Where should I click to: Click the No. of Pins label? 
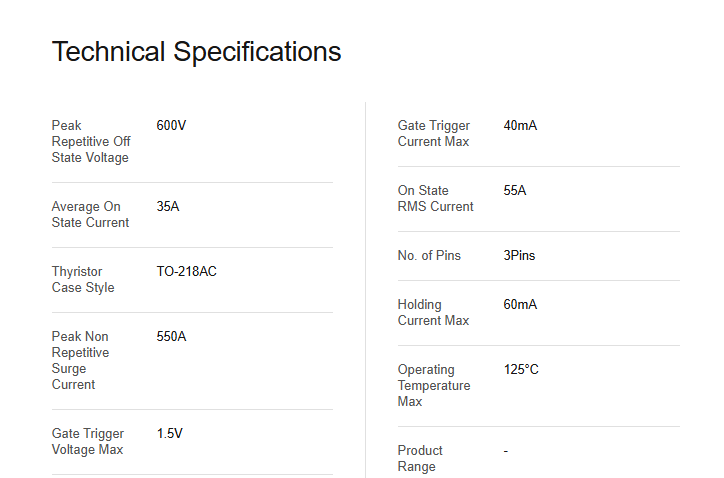point(429,256)
